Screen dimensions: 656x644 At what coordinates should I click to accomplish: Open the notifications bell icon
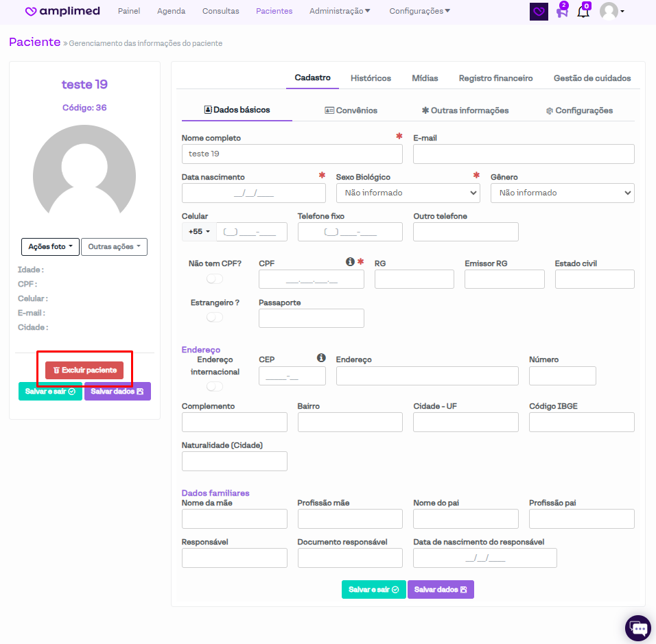coord(583,12)
